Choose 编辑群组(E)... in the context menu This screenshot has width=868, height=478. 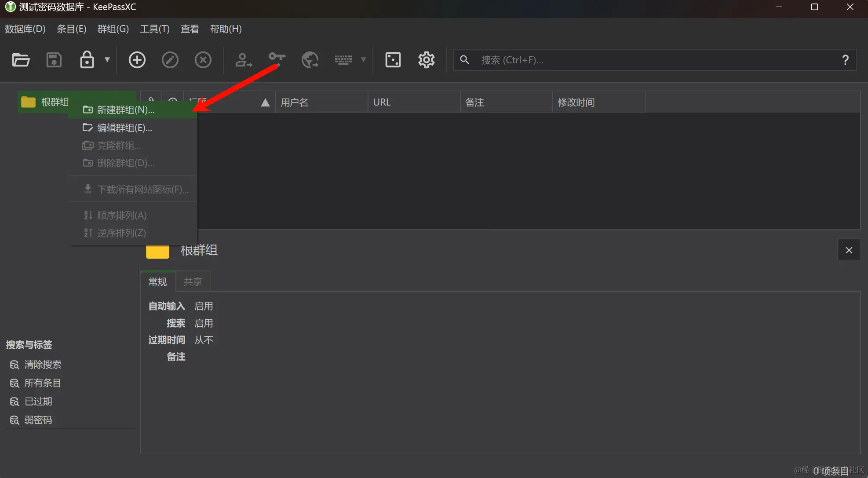point(124,128)
